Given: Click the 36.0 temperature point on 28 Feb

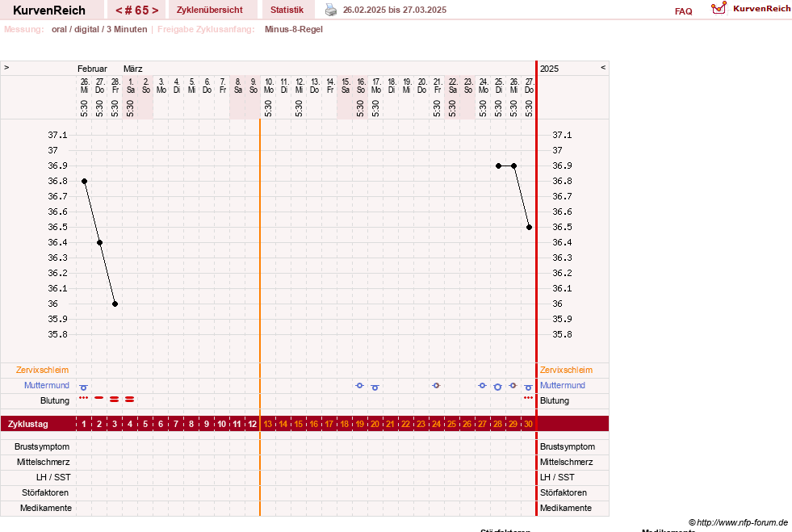Looking at the screenshot, I should pos(115,304).
